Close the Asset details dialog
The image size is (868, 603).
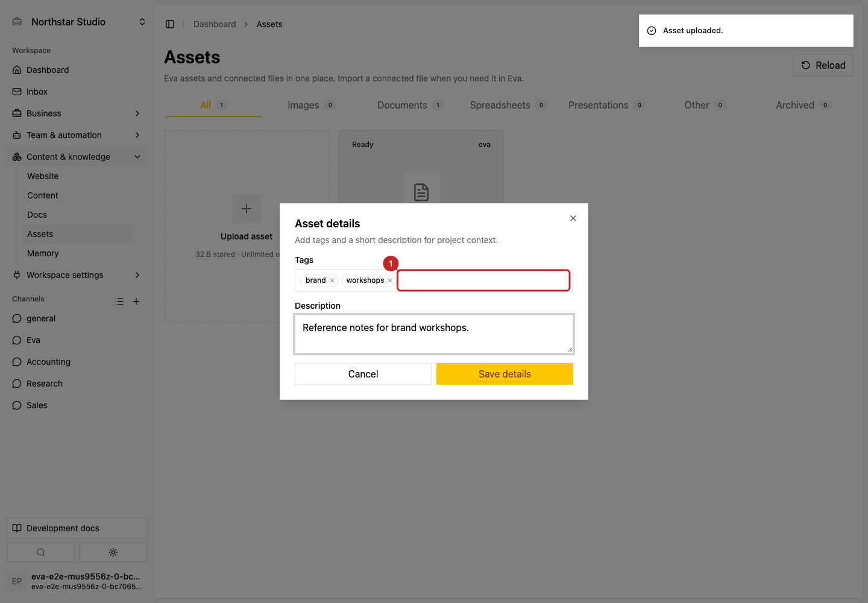tap(573, 218)
